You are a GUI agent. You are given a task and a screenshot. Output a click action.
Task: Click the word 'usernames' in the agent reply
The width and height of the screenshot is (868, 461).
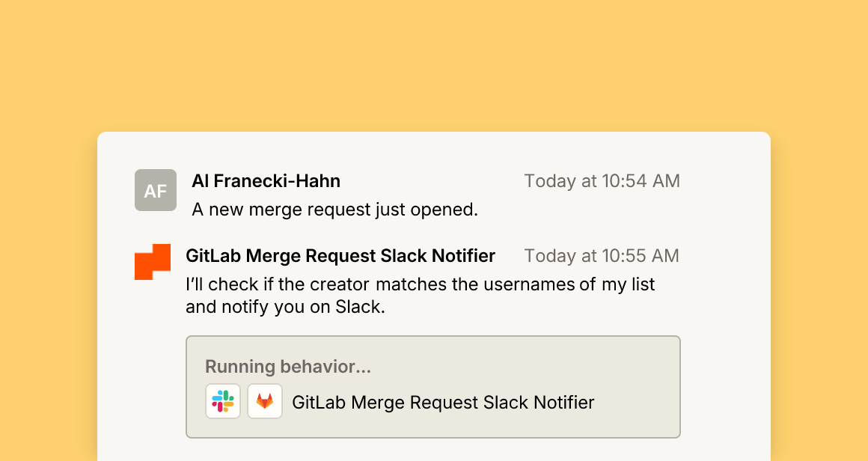pyautogui.click(x=529, y=284)
